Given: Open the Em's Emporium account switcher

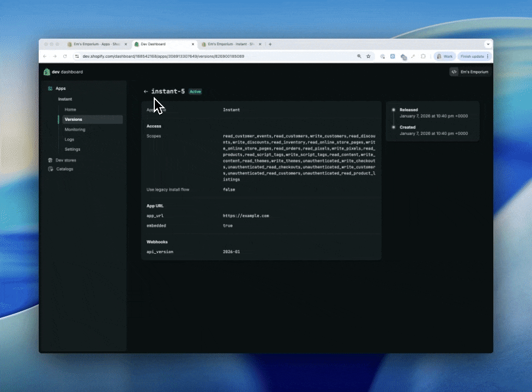Looking at the screenshot, I should 469,72.
